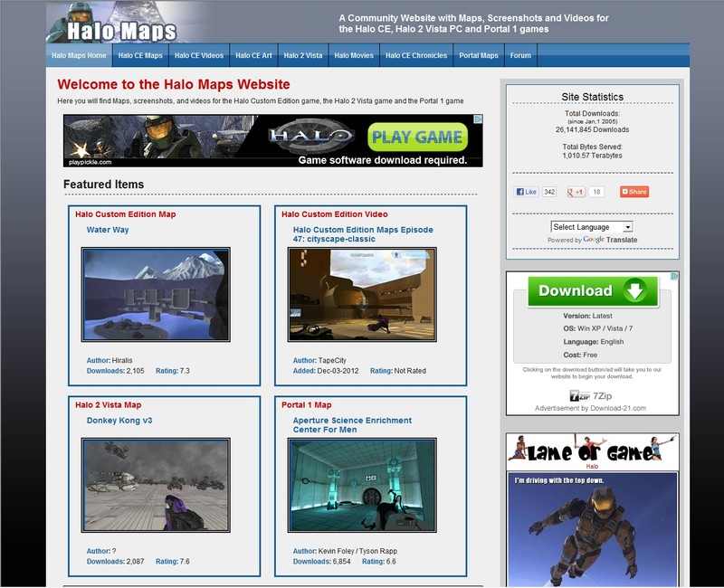Click the Facebook like count 342

(x=549, y=192)
